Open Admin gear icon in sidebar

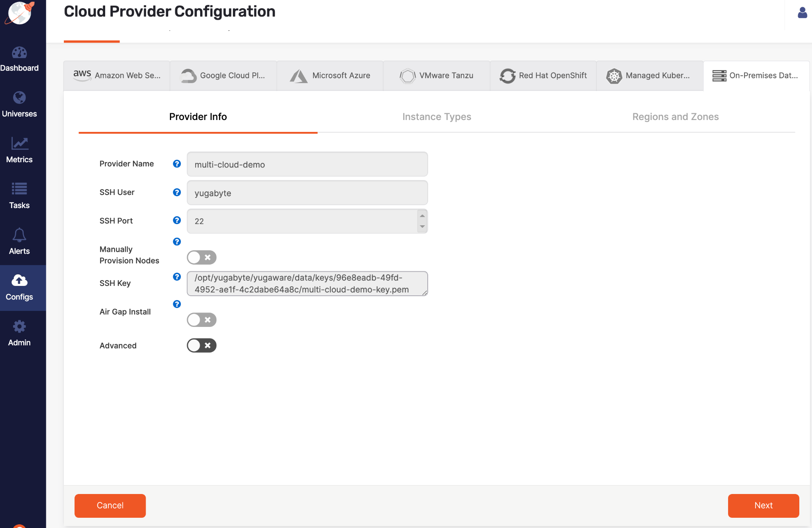pos(19,326)
